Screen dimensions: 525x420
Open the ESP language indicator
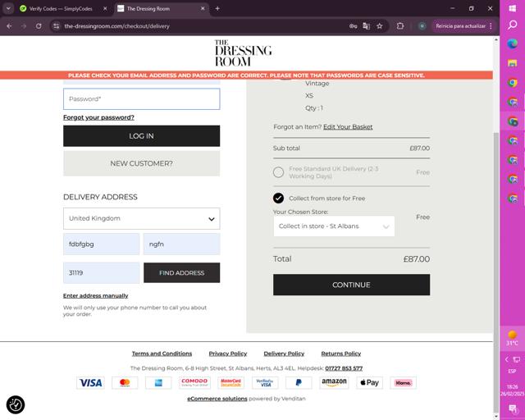[x=512, y=371]
